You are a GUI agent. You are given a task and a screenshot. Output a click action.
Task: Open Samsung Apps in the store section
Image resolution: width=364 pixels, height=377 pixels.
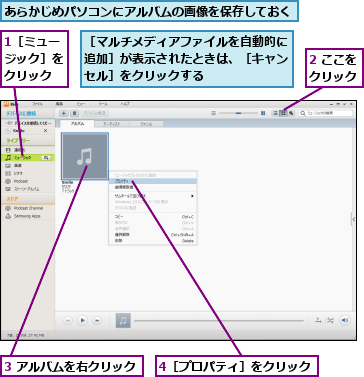click(x=28, y=216)
